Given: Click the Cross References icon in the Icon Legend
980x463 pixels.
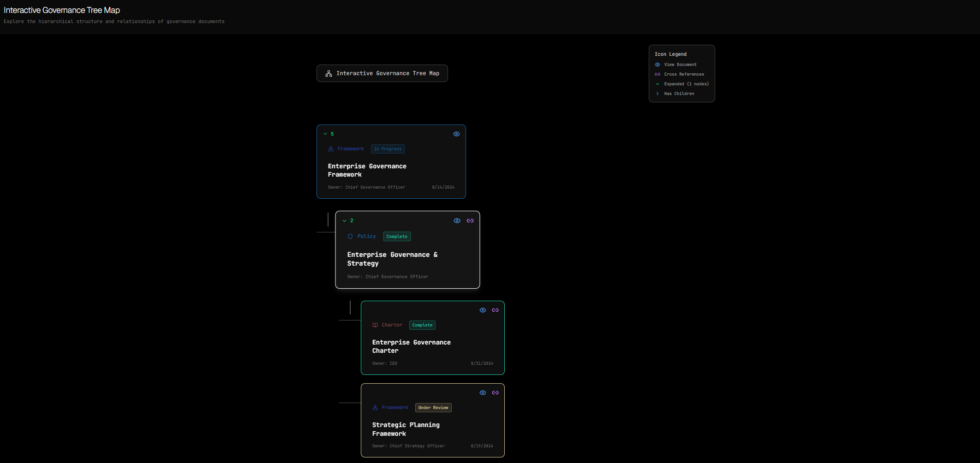Looking at the screenshot, I should (657, 74).
